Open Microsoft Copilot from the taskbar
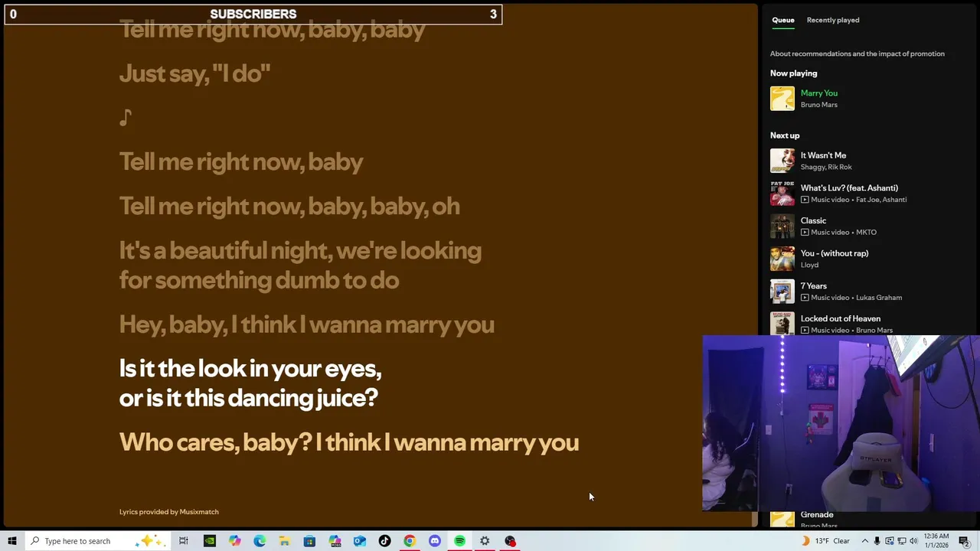Image resolution: width=980 pixels, height=551 pixels. [x=234, y=541]
